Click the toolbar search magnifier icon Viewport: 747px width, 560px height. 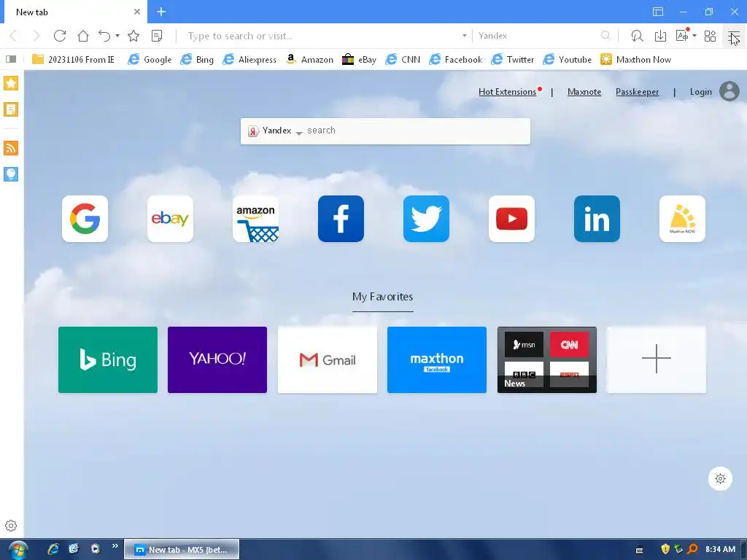click(605, 36)
